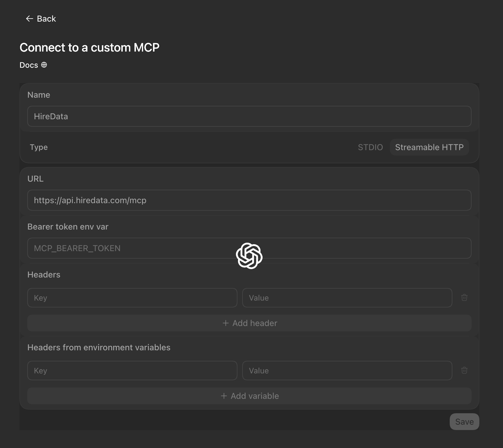Viewport: 503px width, 448px height.
Task: Add a new header row
Action: tap(249, 323)
